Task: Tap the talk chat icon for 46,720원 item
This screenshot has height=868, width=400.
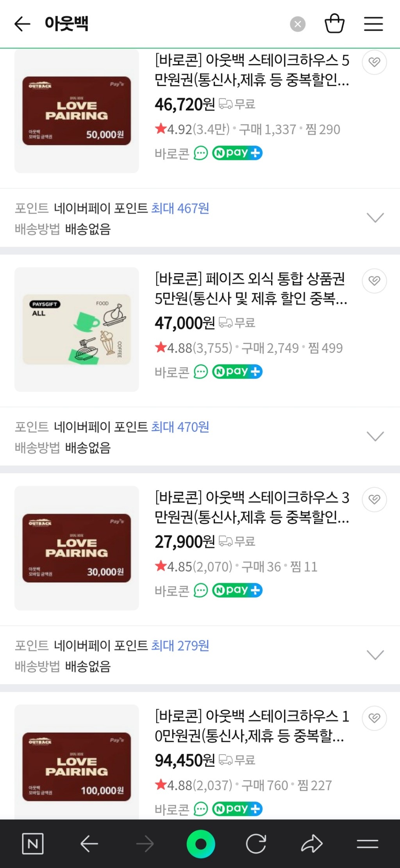Action: (x=201, y=153)
